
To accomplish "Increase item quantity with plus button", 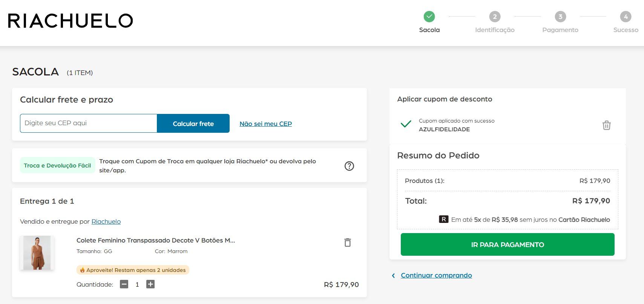I will tap(150, 284).
